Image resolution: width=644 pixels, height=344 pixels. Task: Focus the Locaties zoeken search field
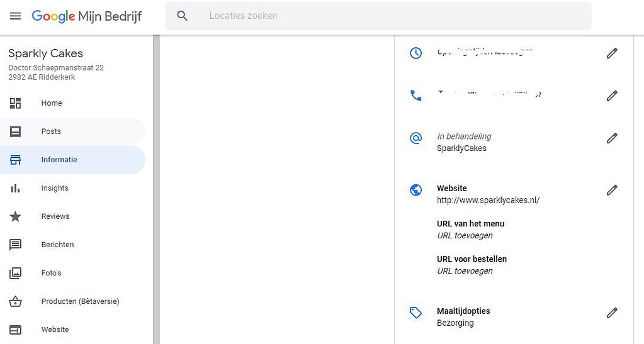click(x=378, y=16)
